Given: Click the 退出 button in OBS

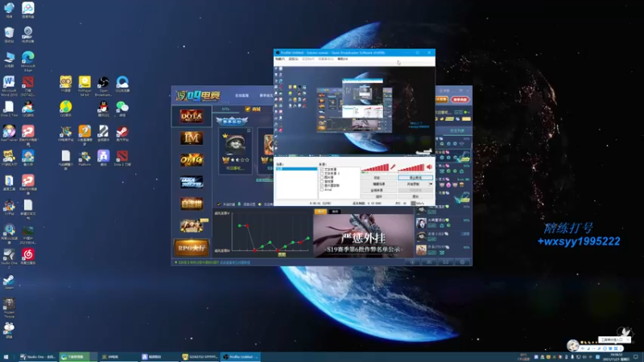Looking at the screenshot, I should 415,196.
